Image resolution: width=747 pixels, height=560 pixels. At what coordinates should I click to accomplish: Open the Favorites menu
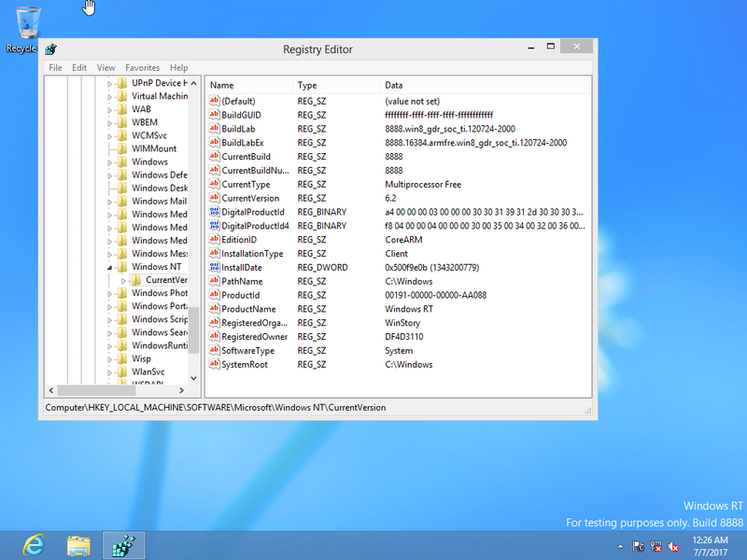(x=143, y=67)
